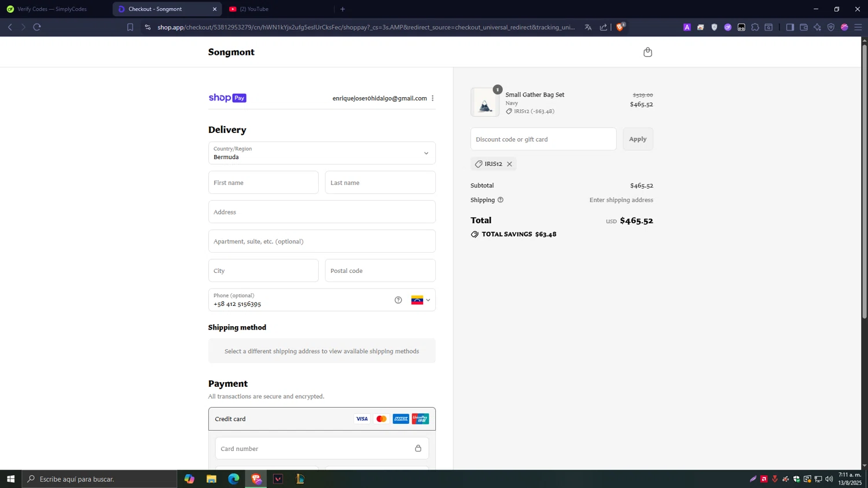Click the TOTAL SAVINGS $63.48 text

coord(519,234)
